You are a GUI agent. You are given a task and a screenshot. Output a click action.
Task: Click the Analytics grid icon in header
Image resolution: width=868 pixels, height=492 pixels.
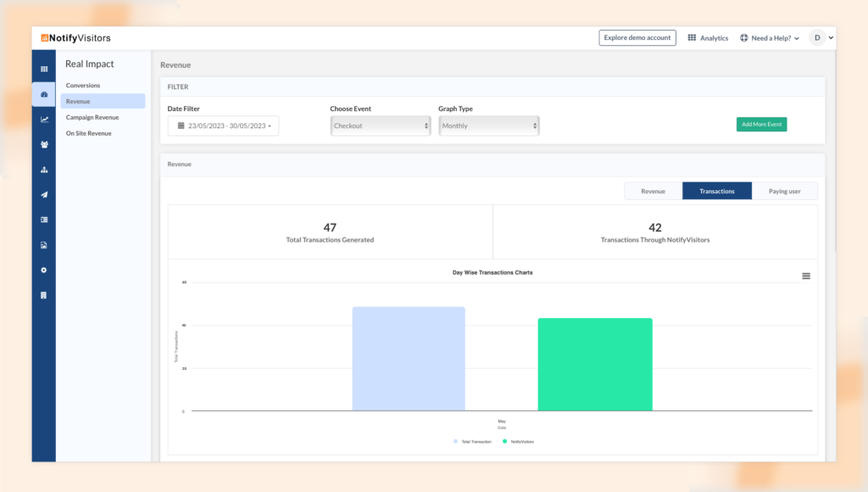[692, 37]
